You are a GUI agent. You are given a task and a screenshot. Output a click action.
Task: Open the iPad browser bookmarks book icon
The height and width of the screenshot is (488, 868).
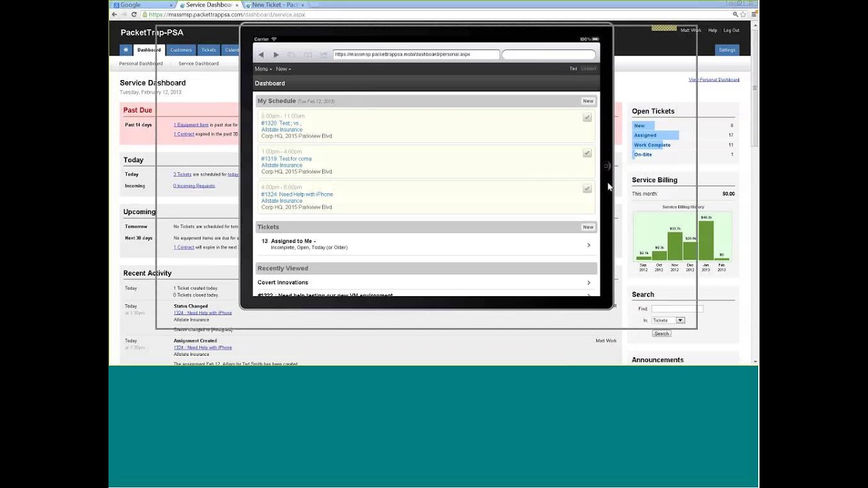308,55
